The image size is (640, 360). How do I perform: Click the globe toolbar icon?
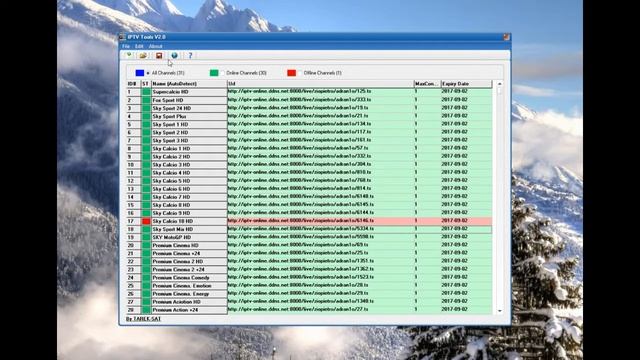click(174, 55)
